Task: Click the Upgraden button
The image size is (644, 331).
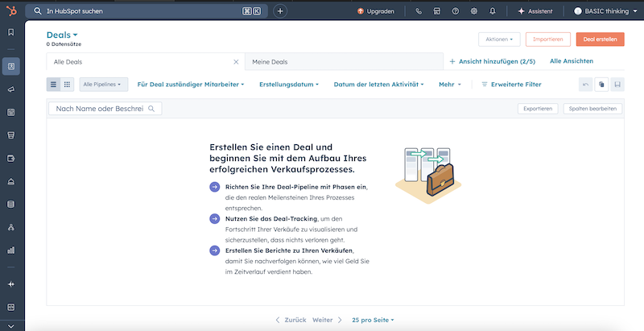Action: click(376, 11)
